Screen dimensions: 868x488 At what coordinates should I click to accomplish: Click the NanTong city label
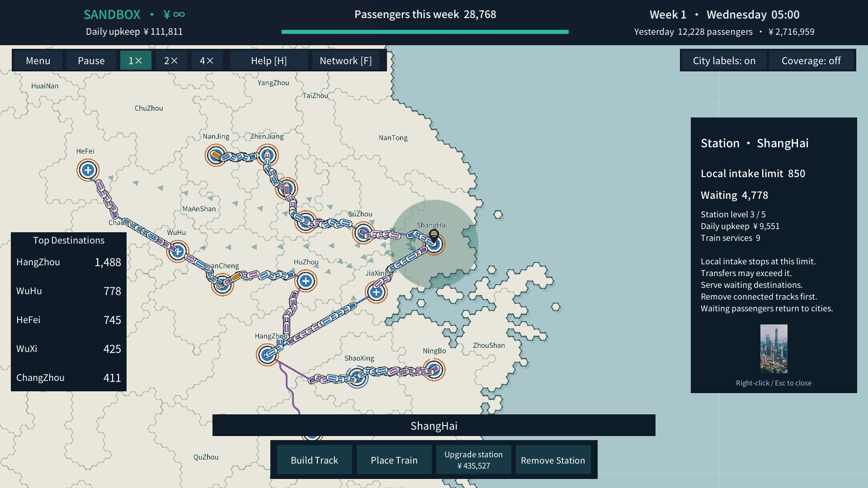393,138
